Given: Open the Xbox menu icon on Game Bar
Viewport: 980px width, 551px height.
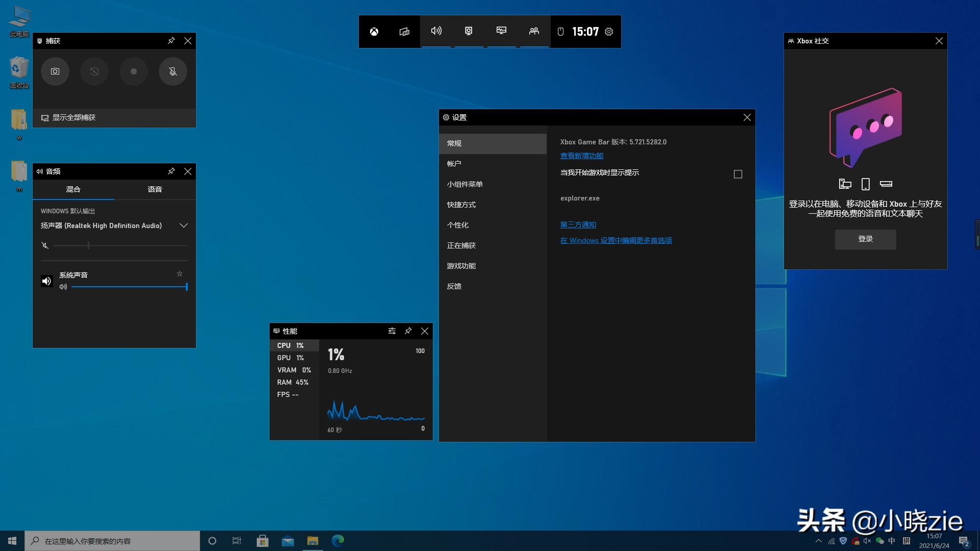Looking at the screenshot, I should 374,32.
